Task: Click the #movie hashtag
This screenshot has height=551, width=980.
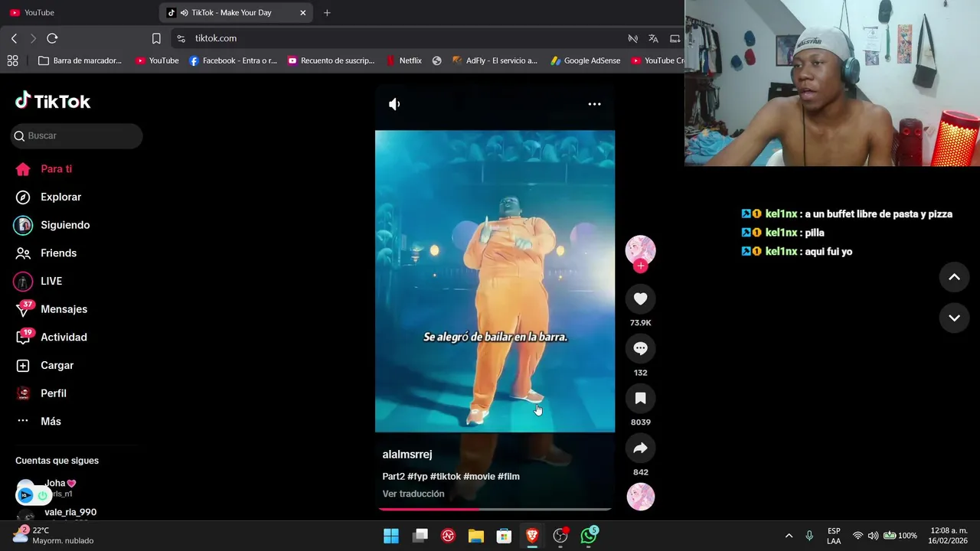Action: 479,477
